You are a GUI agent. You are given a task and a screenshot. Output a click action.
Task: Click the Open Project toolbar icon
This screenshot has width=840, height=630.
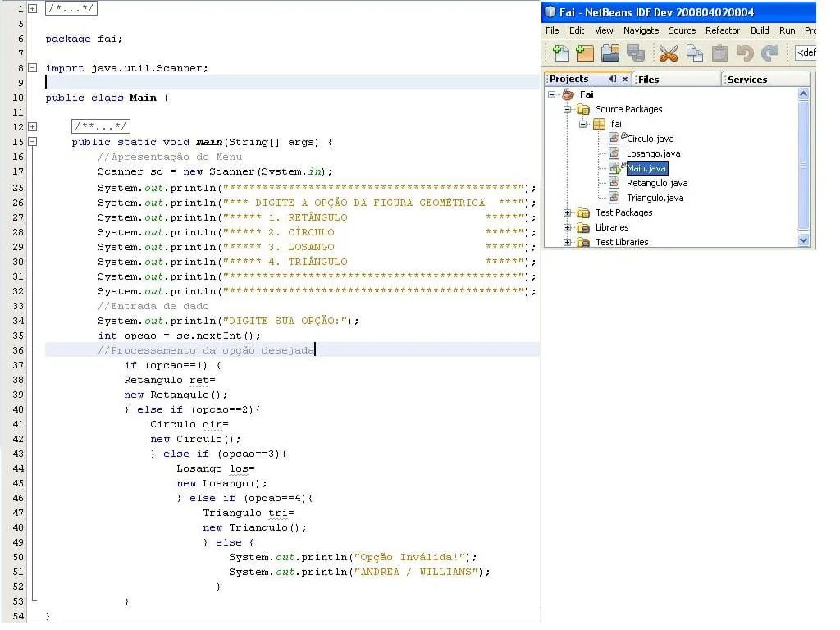click(609, 53)
